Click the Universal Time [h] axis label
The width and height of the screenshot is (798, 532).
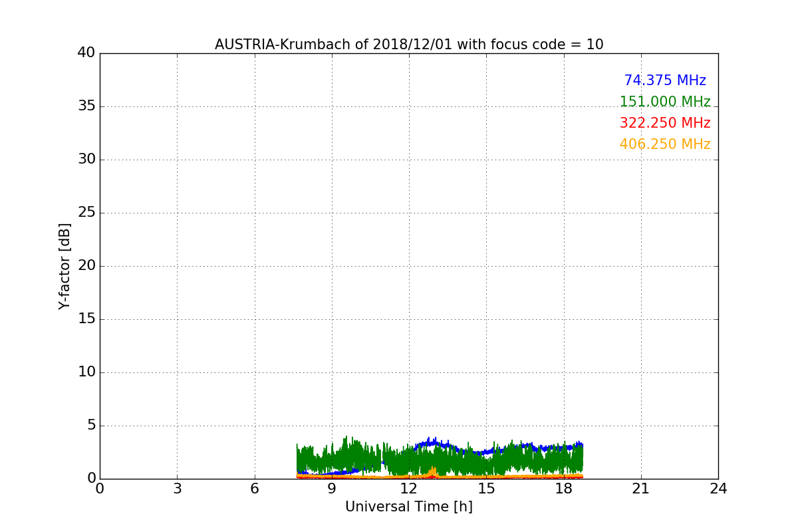[x=409, y=507]
